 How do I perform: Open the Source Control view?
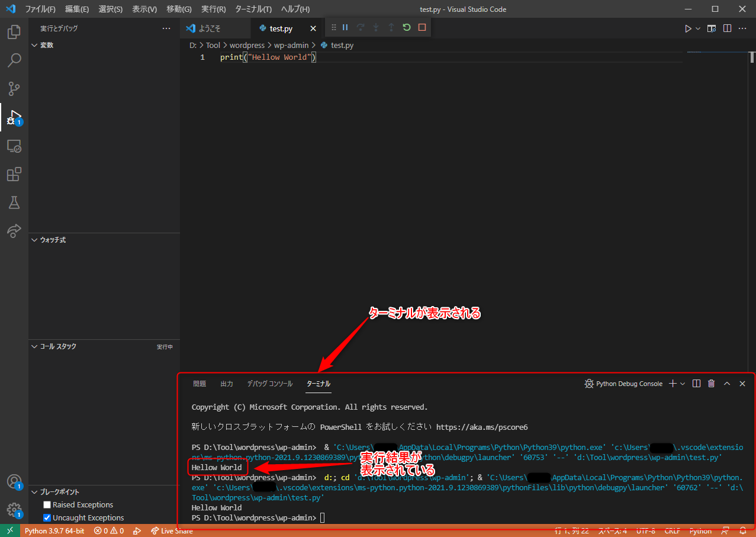pyautogui.click(x=14, y=89)
